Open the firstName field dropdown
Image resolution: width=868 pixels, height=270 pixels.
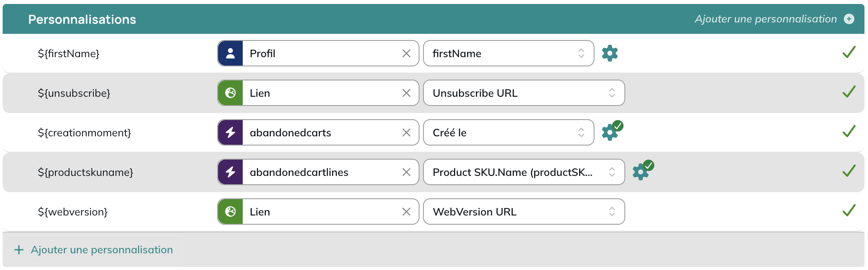pos(509,53)
